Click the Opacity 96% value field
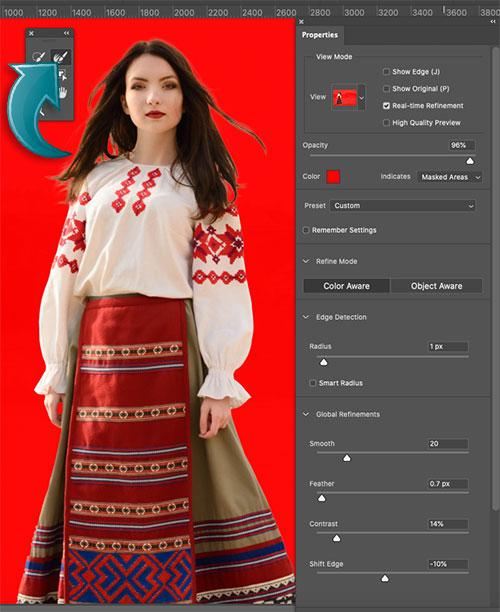Viewport: 500px width, 612px height. pyautogui.click(x=462, y=145)
